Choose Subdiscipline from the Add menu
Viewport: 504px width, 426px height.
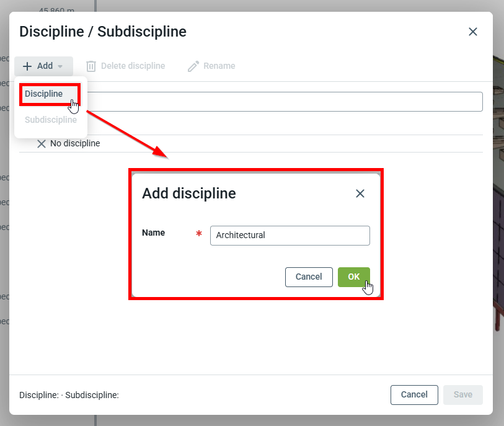tap(51, 120)
